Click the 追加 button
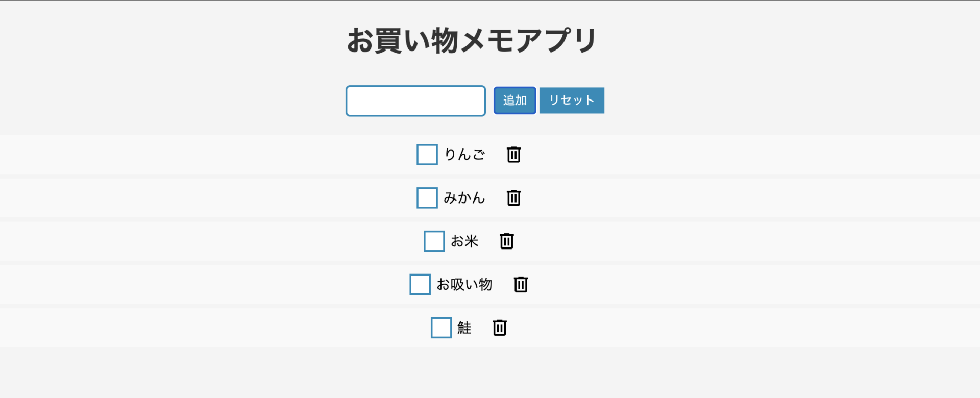Viewport: 980px width, 398px height. (x=514, y=101)
